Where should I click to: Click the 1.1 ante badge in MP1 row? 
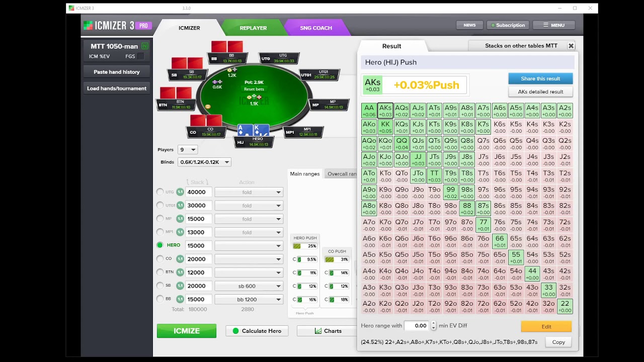pyautogui.click(x=180, y=232)
